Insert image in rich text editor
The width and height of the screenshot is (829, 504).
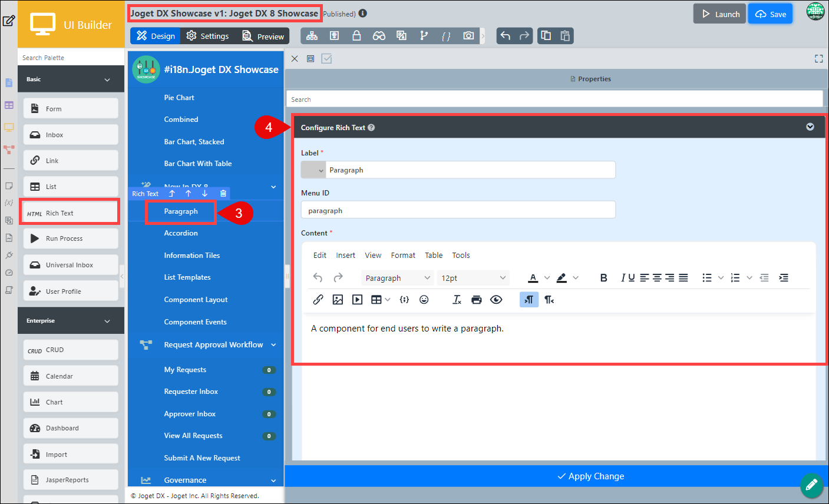pyautogui.click(x=338, y=300)
